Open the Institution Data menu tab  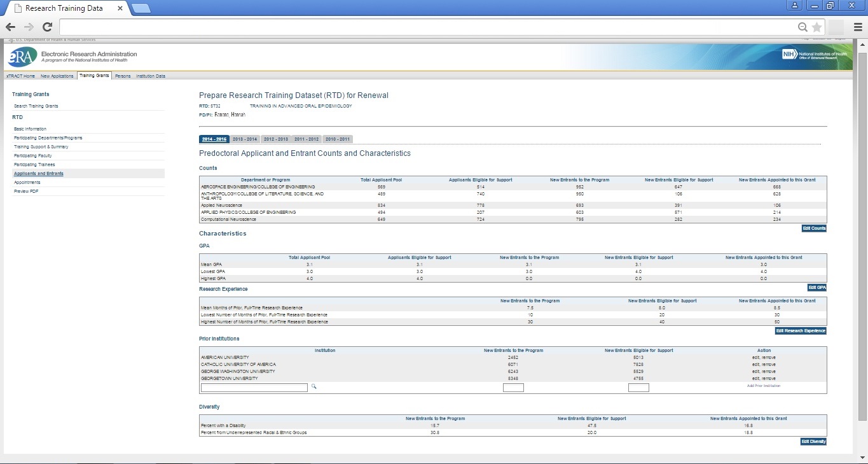click(x=151, y=76)
